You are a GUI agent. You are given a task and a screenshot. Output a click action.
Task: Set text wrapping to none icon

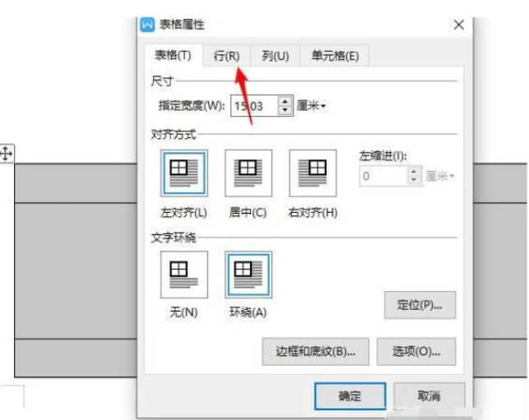tap(183, 275)
